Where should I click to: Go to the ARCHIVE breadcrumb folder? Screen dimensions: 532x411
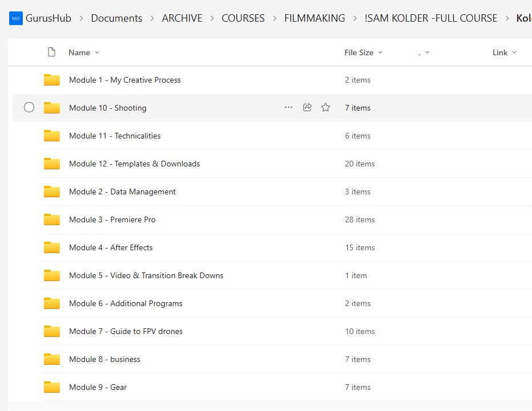[x=182, y=18]
